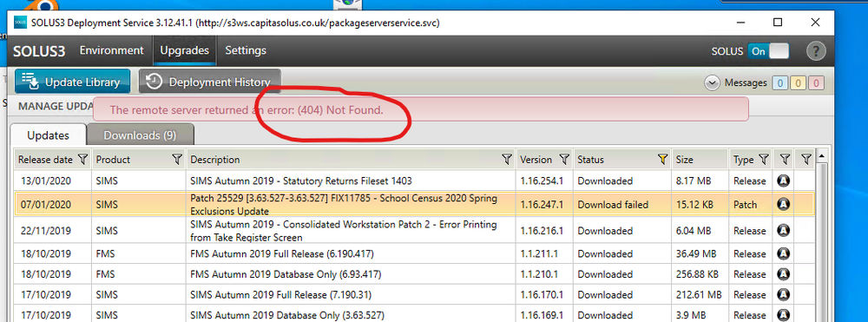This screenshot has width=868, height=322.
Task: Select FMS Autumn 2019 Database Only (6.93.417)
Action: [286, 274]
